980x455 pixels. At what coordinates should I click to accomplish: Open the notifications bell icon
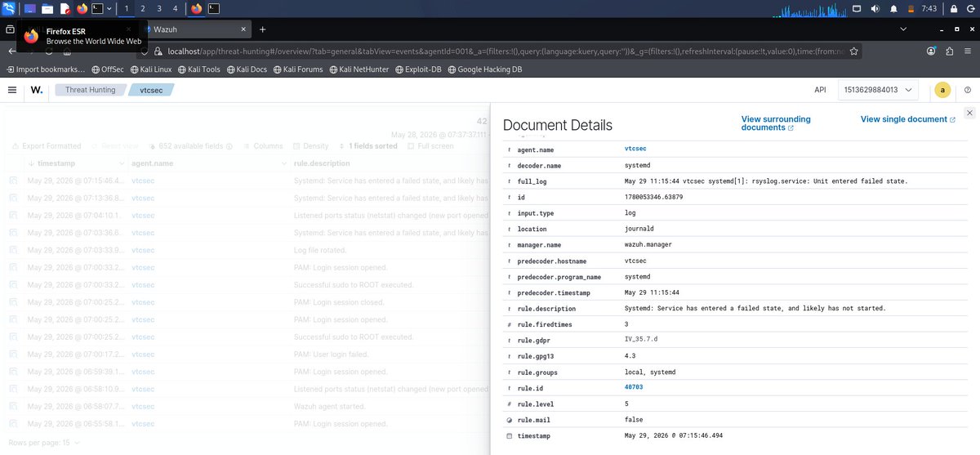pyautogui.click(x=893, y=8)
